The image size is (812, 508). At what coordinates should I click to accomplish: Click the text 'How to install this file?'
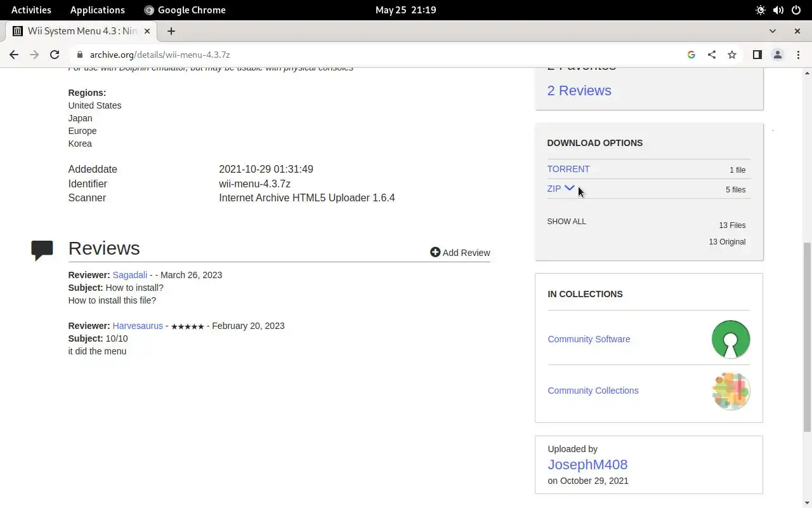(x=112, y=300)
